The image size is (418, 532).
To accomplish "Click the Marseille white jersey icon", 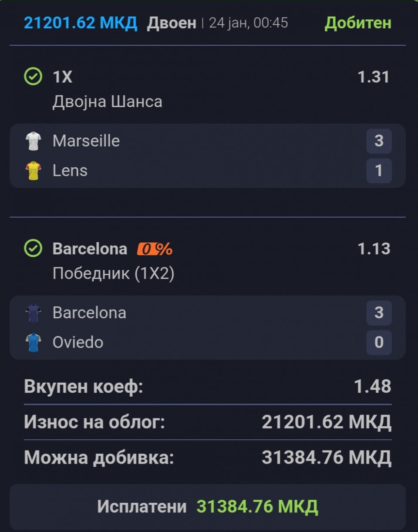I will (33, 141).
